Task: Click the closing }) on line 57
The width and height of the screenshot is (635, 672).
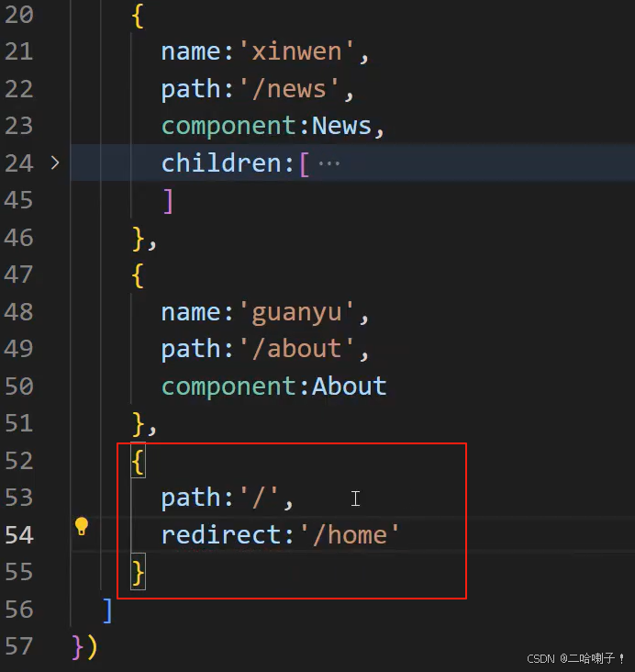Action: coord(84,646)
